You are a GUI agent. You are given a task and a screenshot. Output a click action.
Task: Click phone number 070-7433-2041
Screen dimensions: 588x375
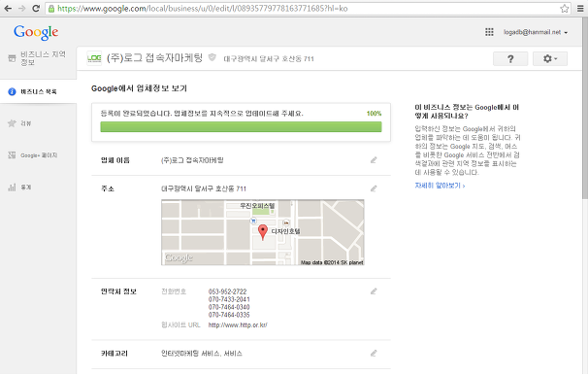[x=229, y=299]
